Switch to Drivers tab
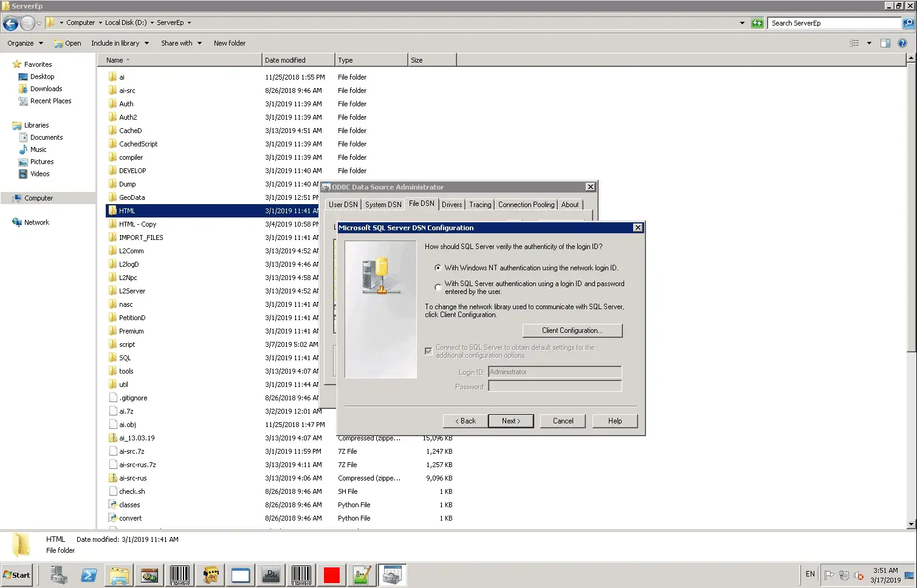Image resolution: width=917 pixels, height=588 pixels. [452, 205]
